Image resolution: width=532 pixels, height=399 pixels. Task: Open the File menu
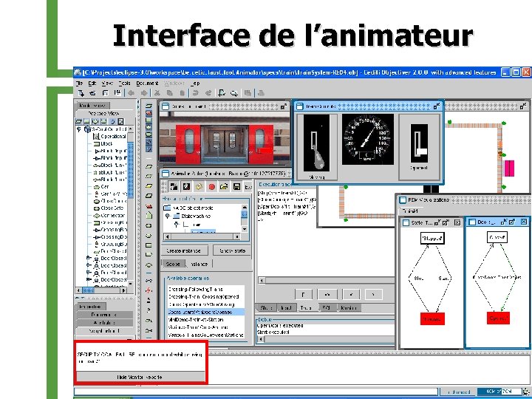(79, 83)
